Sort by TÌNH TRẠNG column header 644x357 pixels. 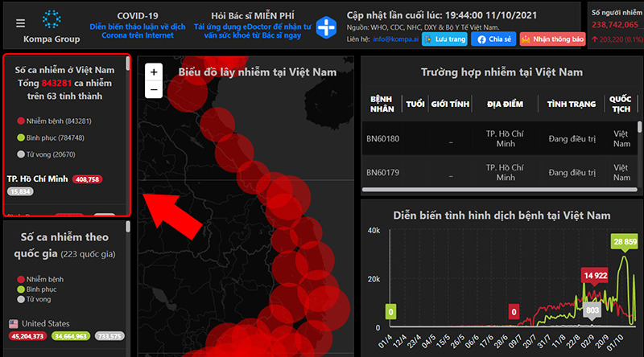[572, 105]
